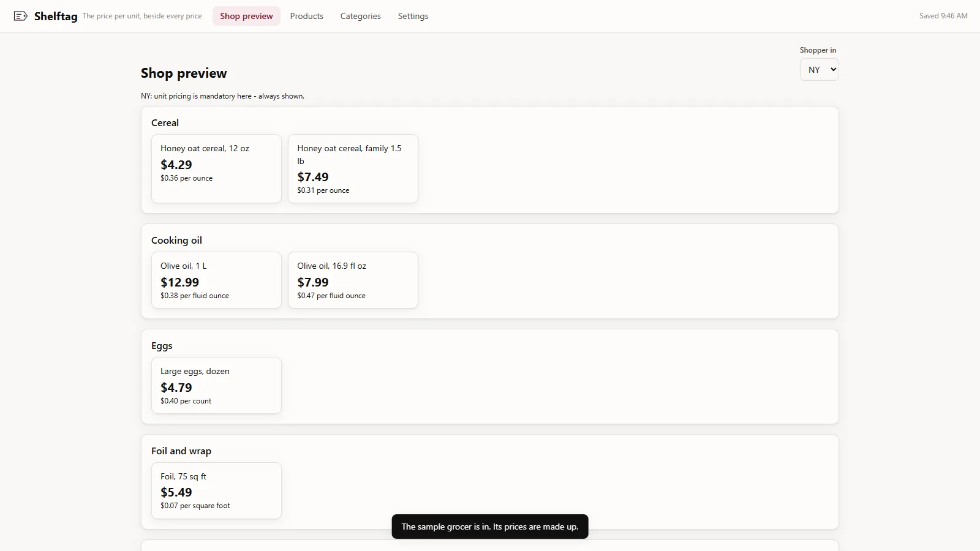The image size is (980, 551).
Task: Go to the Products tab
Action: (306, 16)
